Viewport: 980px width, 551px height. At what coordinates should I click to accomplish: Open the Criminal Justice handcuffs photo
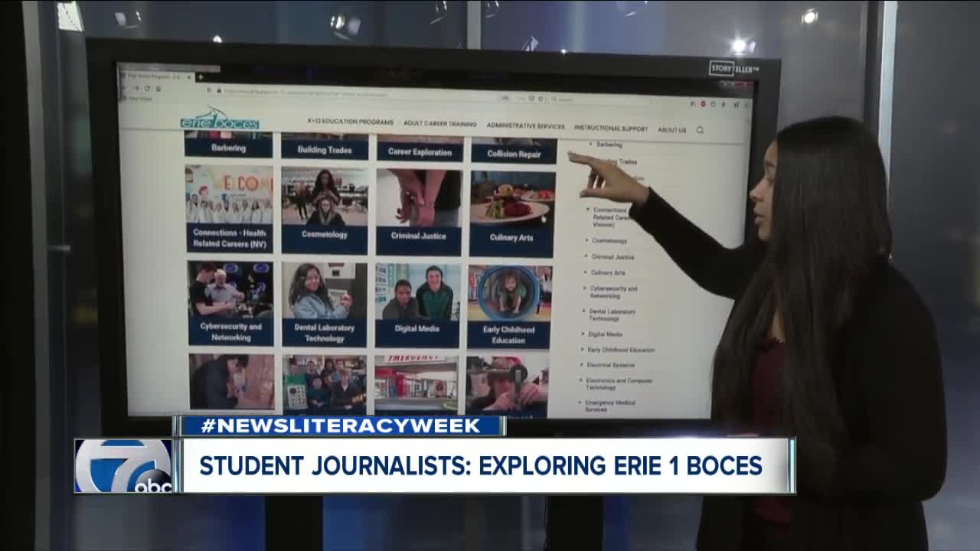point(419,199)
